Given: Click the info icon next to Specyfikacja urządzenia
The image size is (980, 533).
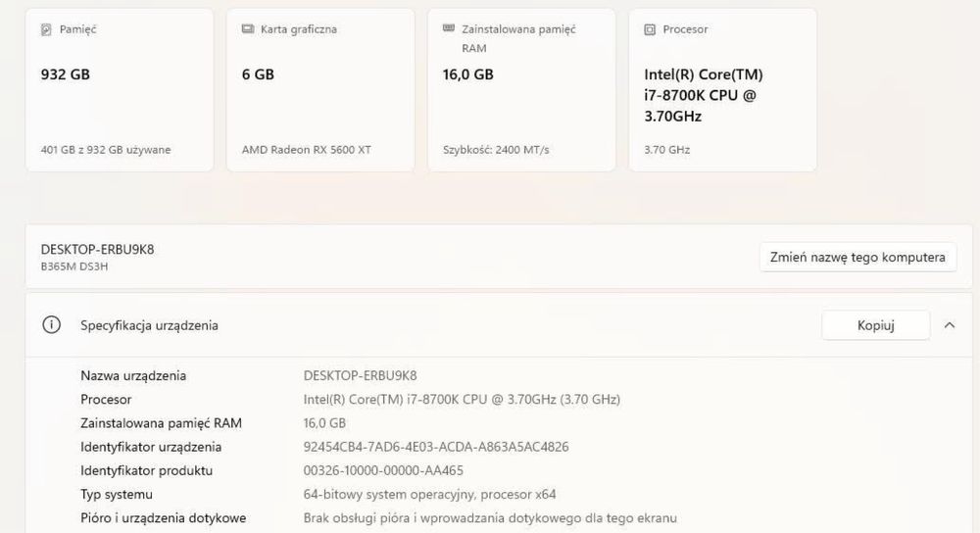Looking at the screenshot, I should 52,325.
